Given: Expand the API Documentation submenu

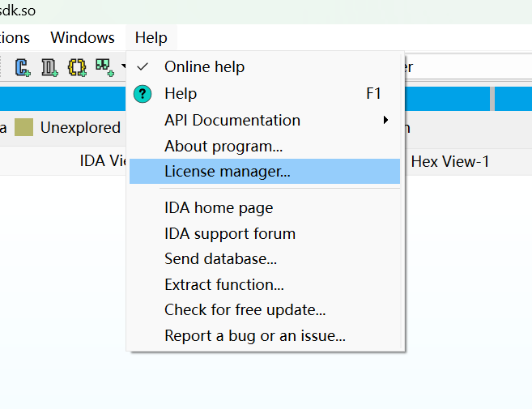Looking at the screenshot, I should click(x=265, y=120).
